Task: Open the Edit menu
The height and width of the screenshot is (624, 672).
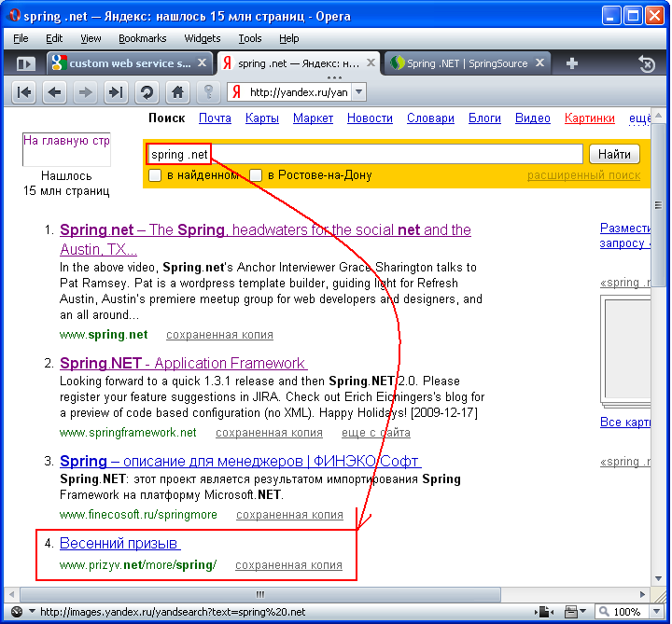Action: (54, 38)
